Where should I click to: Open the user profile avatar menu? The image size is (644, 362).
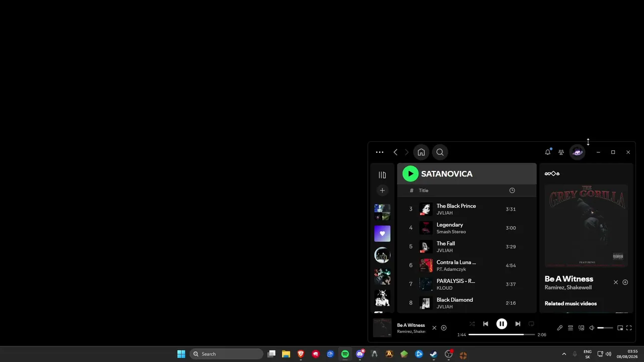tap(577, 152)
